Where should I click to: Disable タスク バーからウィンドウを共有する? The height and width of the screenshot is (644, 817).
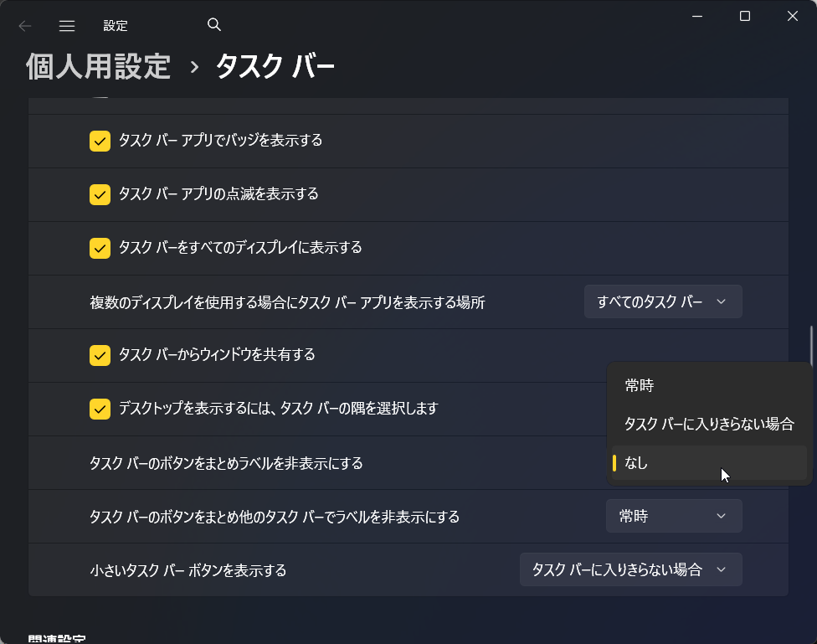click(100, 355)
